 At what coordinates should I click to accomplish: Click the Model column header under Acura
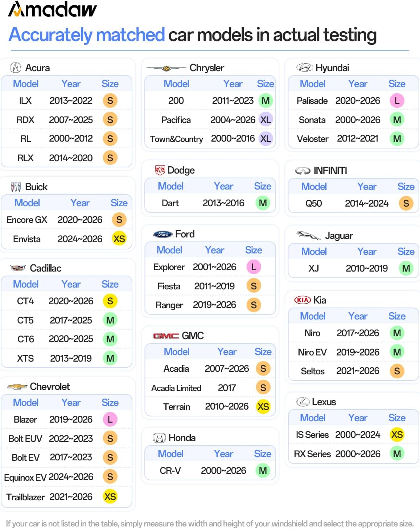pos(26,84)
